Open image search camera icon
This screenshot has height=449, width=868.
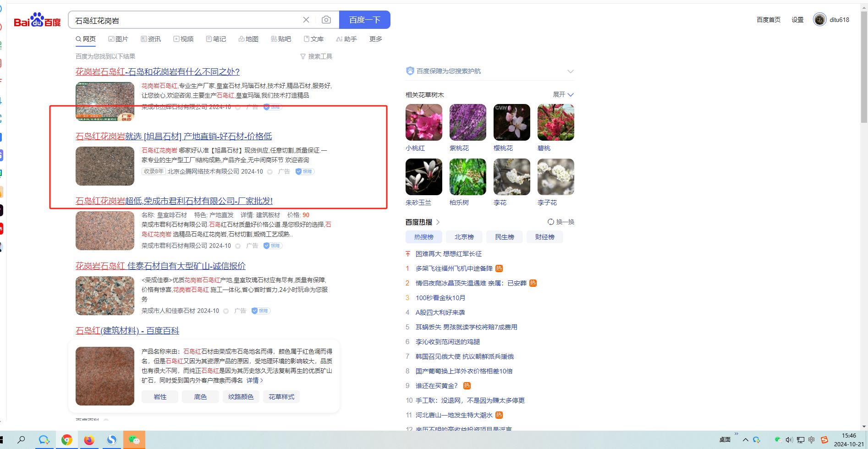[326, 20]
